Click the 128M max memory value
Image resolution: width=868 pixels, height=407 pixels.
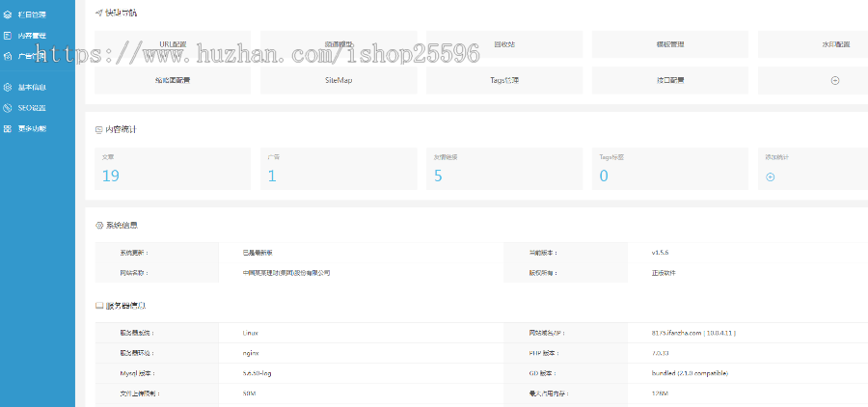[660, 393]
